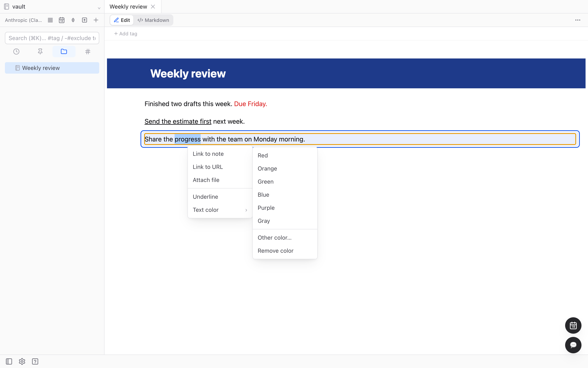This screenshot has width=588, height=368.
Task: Pick Green text color
Action: 285,182
